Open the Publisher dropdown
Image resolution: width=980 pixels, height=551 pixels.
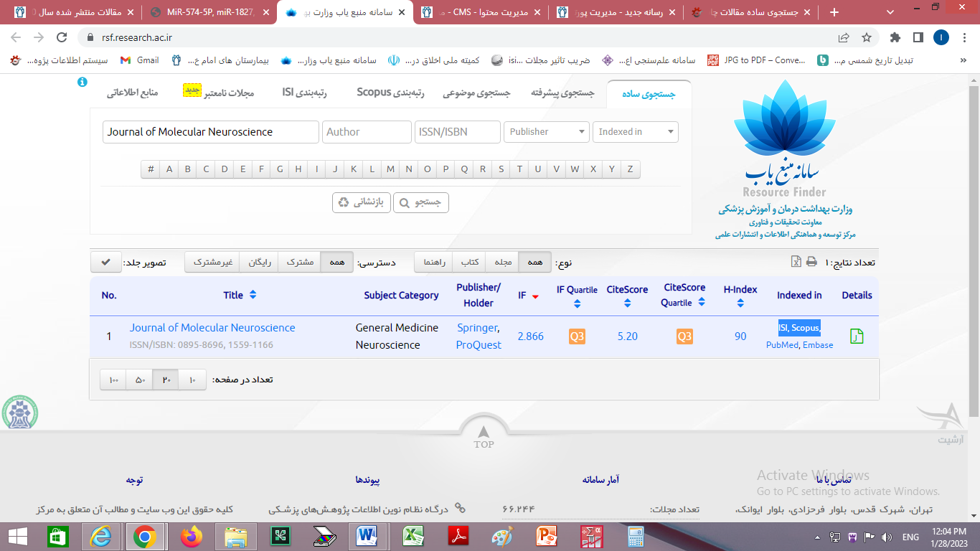(547, 132)
